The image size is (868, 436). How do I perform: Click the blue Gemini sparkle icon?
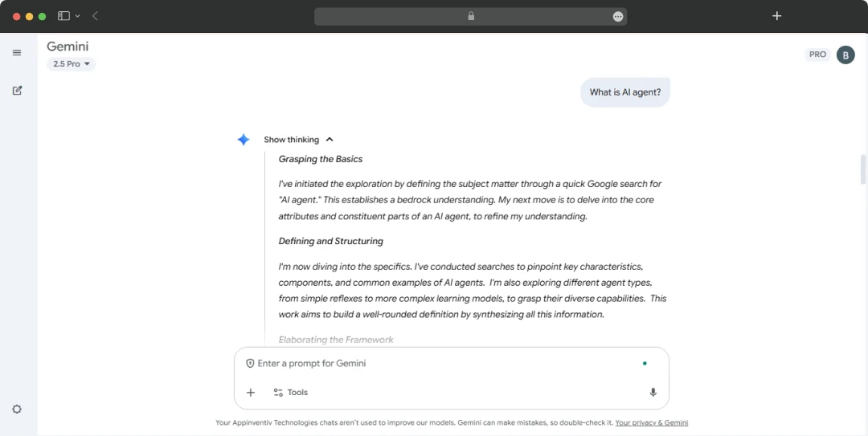(244, 140)
